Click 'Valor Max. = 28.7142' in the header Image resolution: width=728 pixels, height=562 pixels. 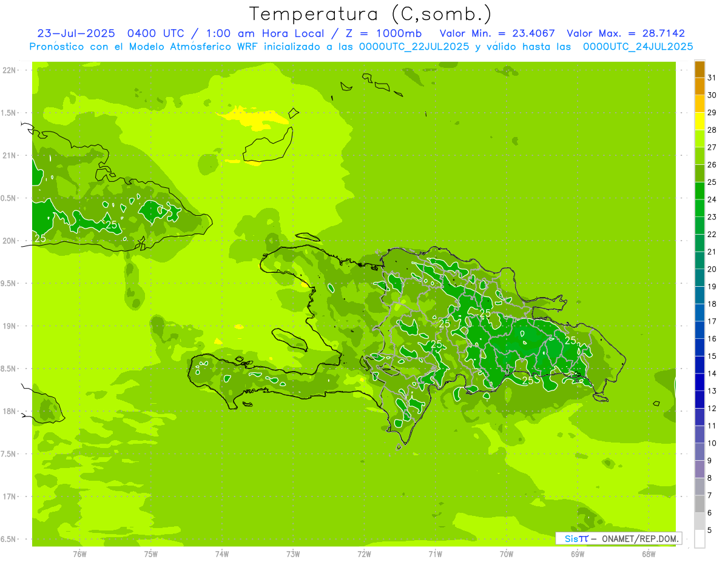coord(625,33)
